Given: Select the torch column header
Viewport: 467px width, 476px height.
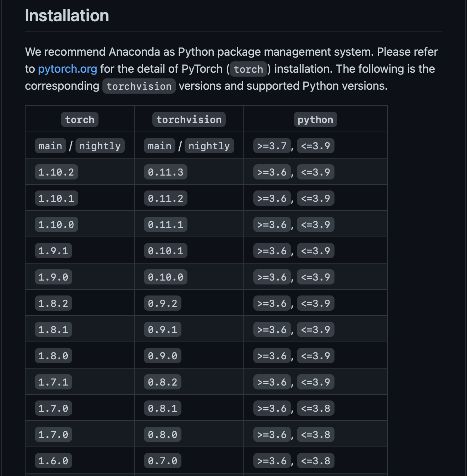Looking at the screenshot, I should click(x=80, y=120).
